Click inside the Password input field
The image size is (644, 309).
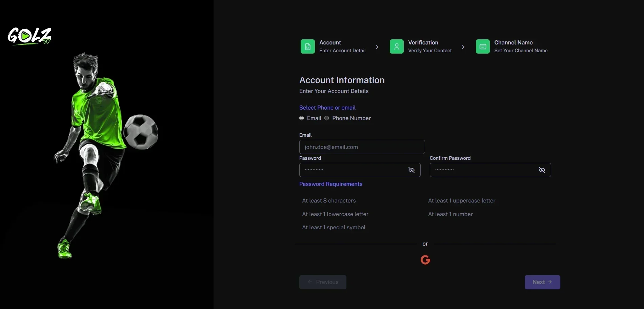[x=353, y=170]
